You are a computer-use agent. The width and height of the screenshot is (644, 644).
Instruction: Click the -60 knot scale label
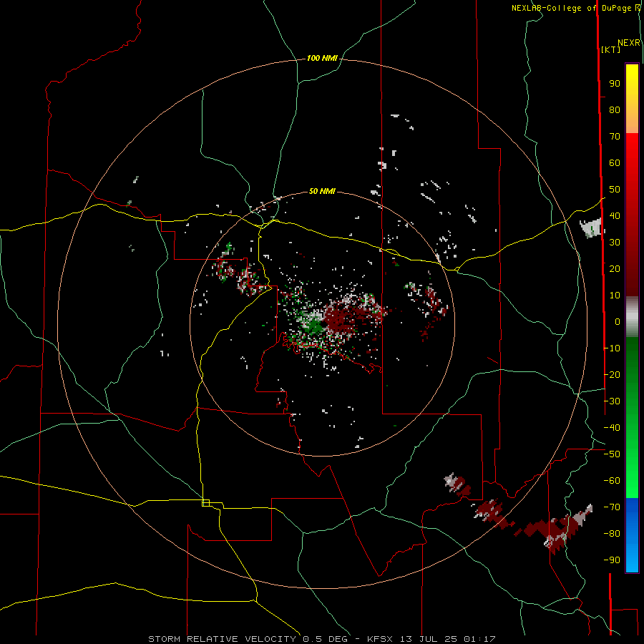point(612,481)
